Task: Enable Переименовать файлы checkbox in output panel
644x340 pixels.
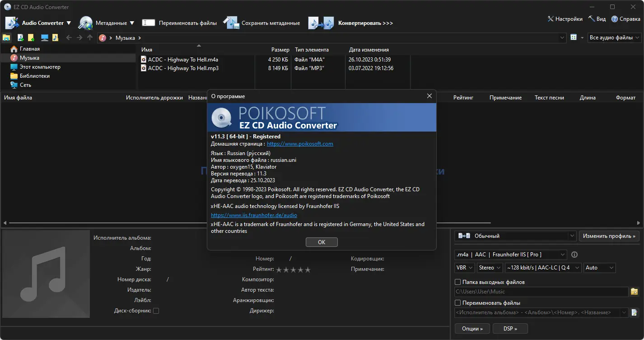Action: pyautogui.click(x=457, y=303)
